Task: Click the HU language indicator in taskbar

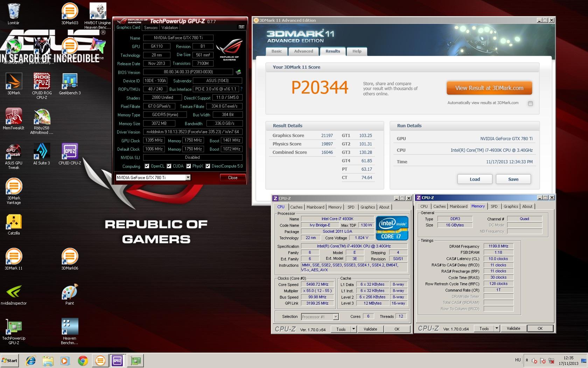Action: click(518, 360)
